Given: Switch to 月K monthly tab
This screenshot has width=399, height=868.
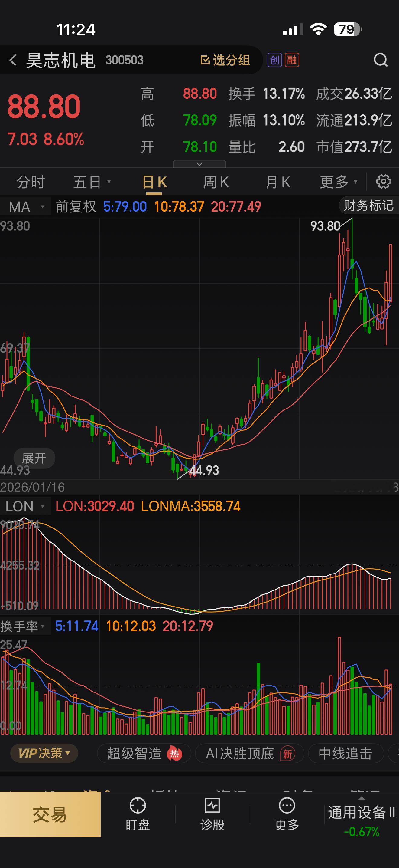Looking at the screenshot, I should tap(278, 182).
